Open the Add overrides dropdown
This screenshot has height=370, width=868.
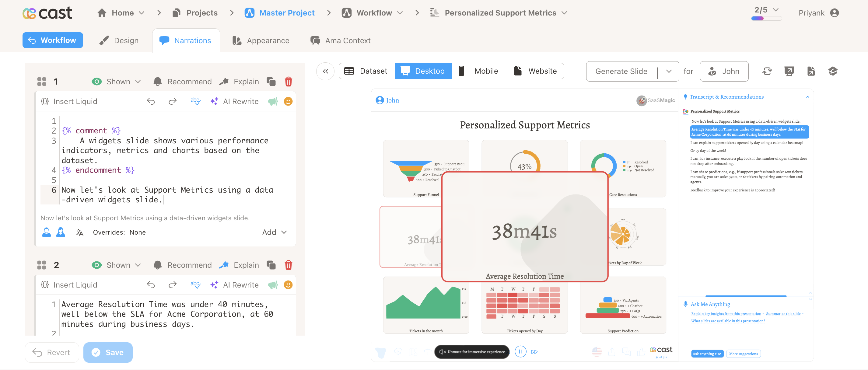[x=274, y=232]
